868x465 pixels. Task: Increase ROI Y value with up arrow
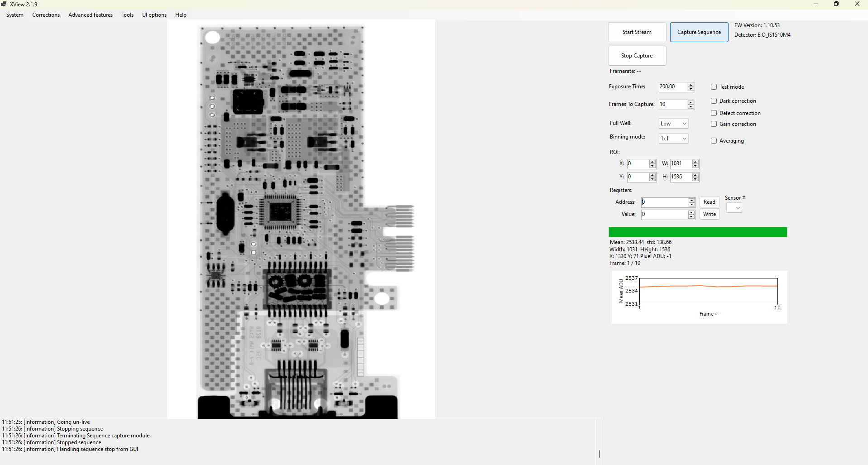(652, 175)
